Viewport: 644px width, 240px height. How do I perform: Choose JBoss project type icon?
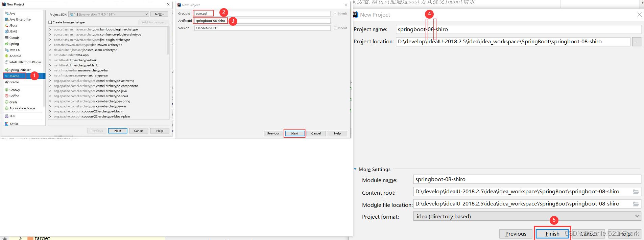[x=6, y=26]
